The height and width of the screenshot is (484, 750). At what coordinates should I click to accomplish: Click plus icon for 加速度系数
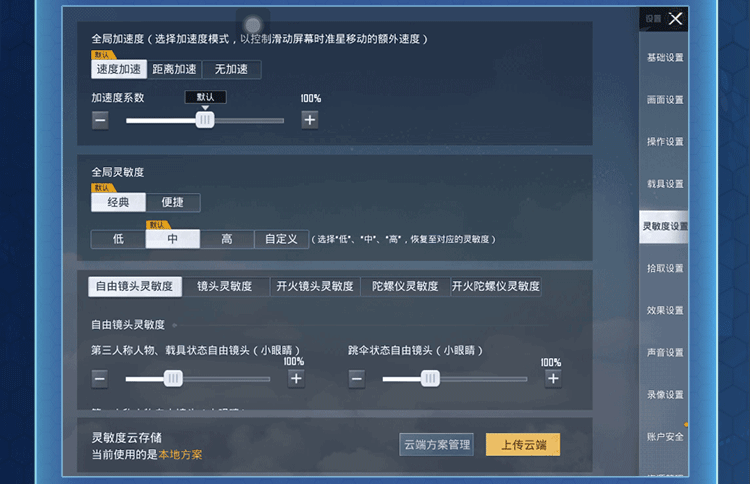click(x=310, y=120)
